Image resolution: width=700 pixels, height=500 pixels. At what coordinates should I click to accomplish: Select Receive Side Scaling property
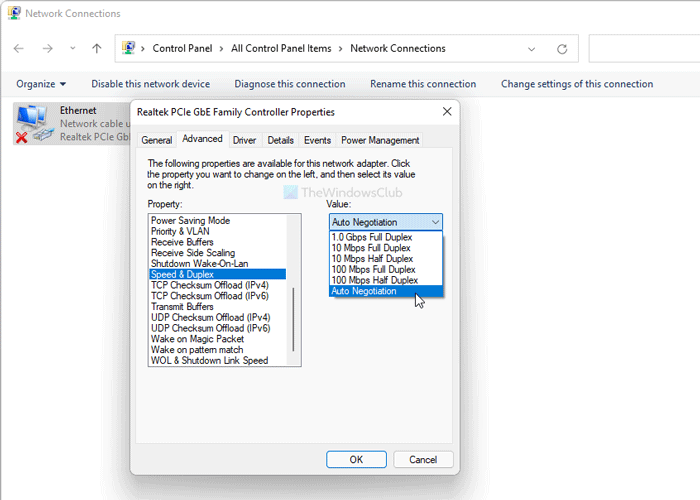click(x=217, y=253)
